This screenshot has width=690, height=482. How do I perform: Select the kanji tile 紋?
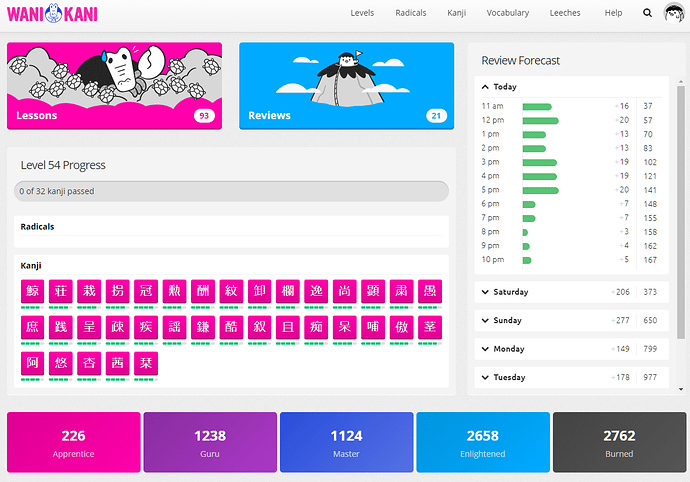click(x=231, y=291)
